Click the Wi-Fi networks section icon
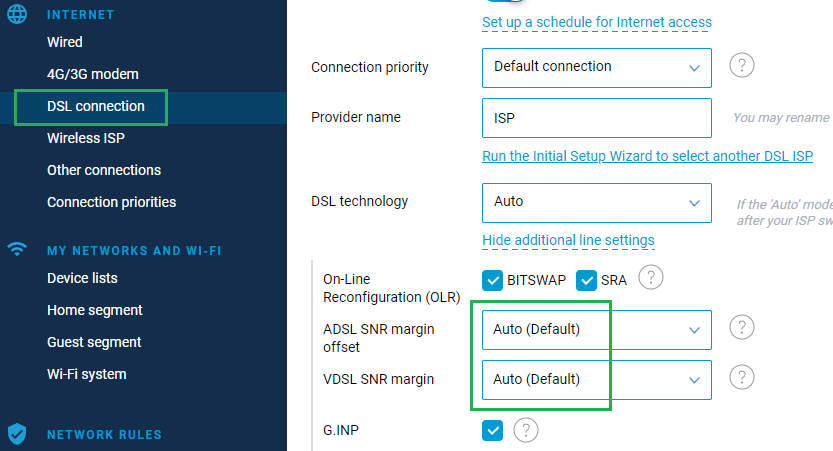The image size is (833, 451). pyautogui.click(x=17, y=249)
